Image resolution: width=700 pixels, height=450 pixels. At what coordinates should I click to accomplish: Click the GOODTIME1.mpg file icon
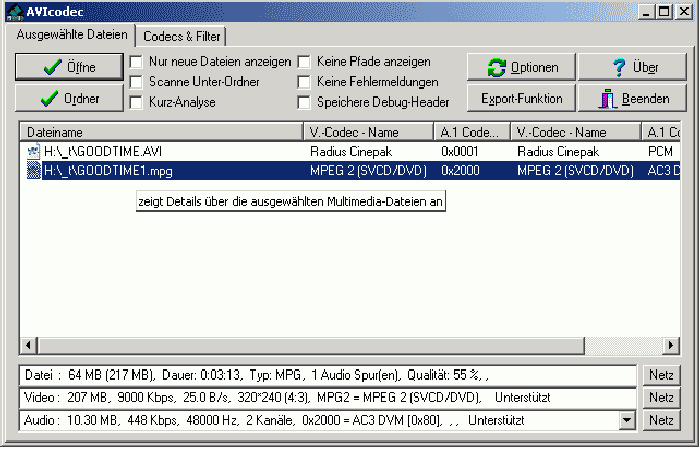click(x=33, y=170)
